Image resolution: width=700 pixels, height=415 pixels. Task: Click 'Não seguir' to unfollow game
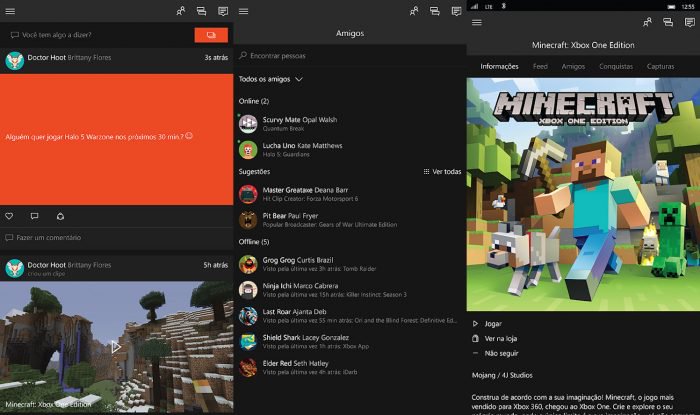click(x=495, y=353)
